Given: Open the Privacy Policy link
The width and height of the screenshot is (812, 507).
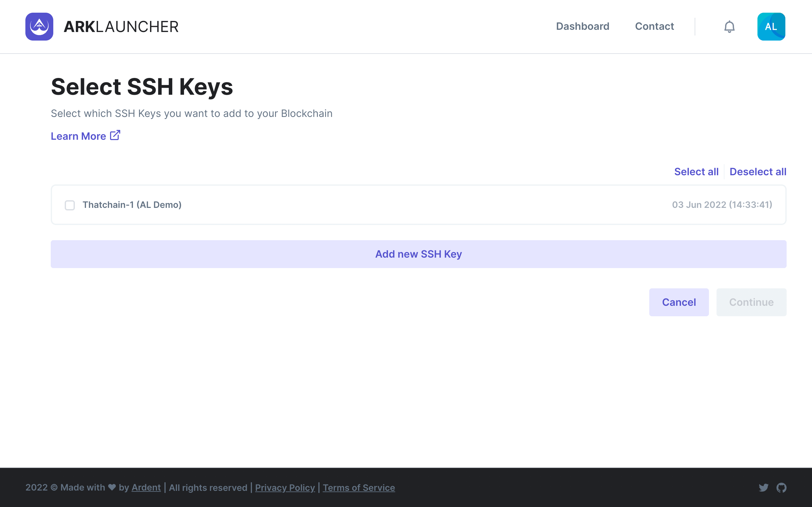Looking at the screenshot, I should pyautogui.click(x=285, y=488).
